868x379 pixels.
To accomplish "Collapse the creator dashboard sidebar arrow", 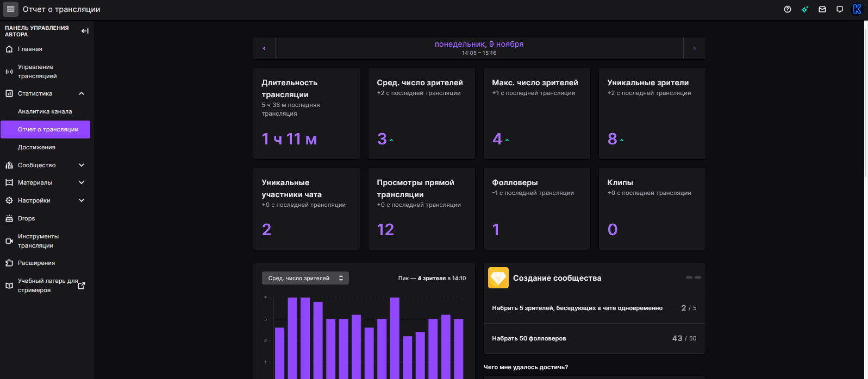I will 85,31.
